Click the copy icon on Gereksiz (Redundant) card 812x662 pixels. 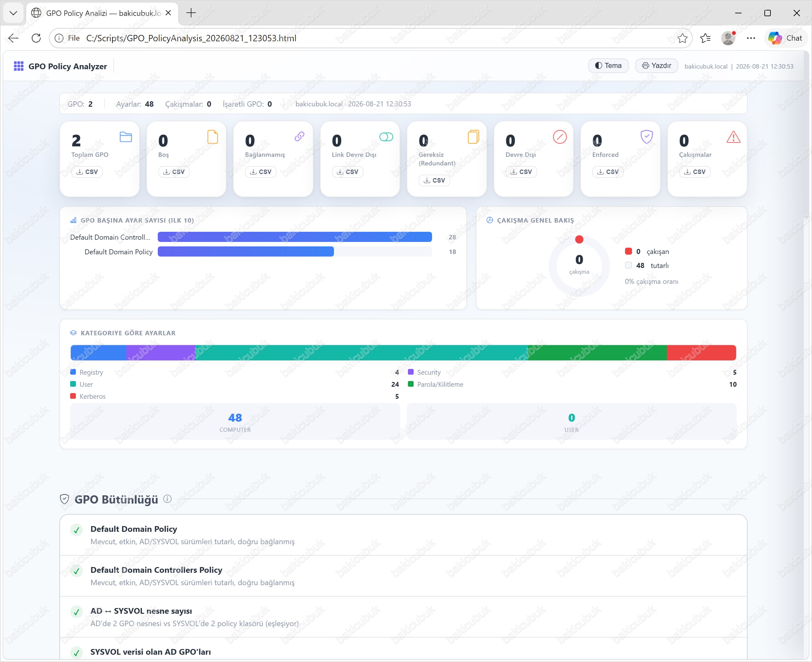pos(473,137)
